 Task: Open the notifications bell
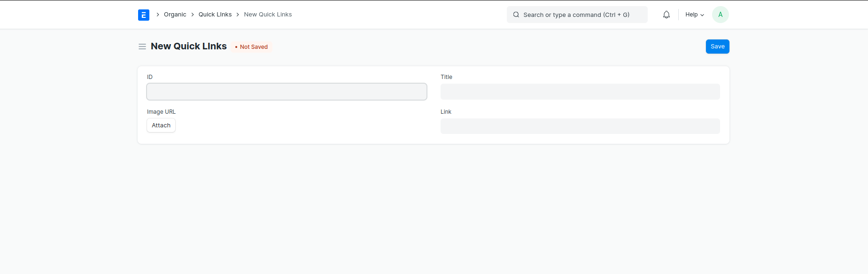point(666,15)
